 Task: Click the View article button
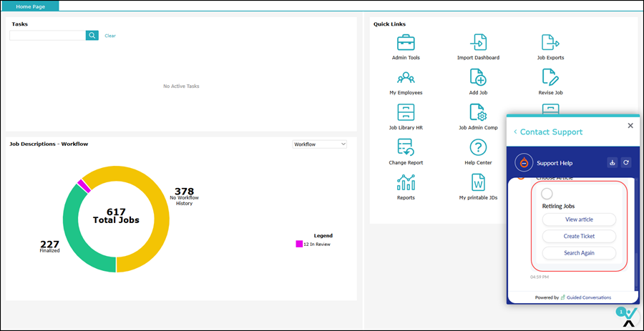[579, 219]
